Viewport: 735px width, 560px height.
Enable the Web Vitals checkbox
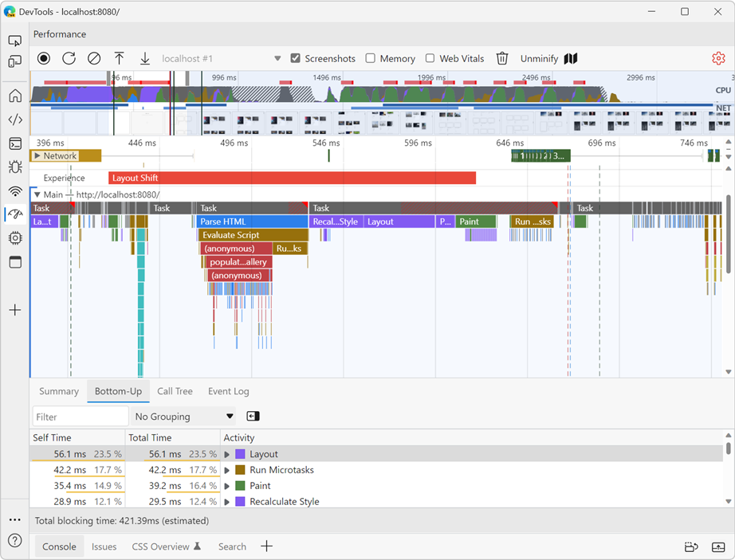click(430, 58)
